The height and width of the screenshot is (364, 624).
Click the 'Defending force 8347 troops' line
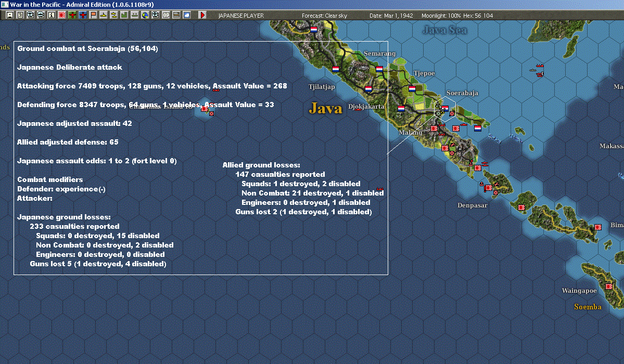point(146,105)
